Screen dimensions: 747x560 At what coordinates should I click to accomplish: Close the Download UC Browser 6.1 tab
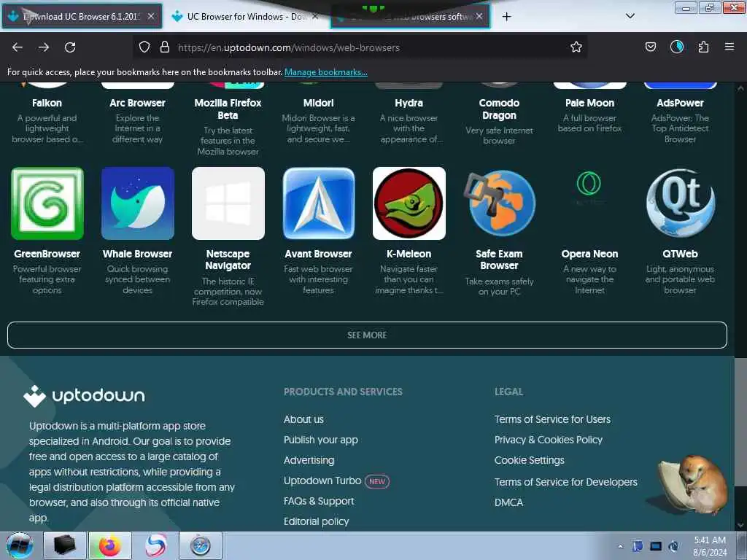pyautogui.click(x=150, y=16)
